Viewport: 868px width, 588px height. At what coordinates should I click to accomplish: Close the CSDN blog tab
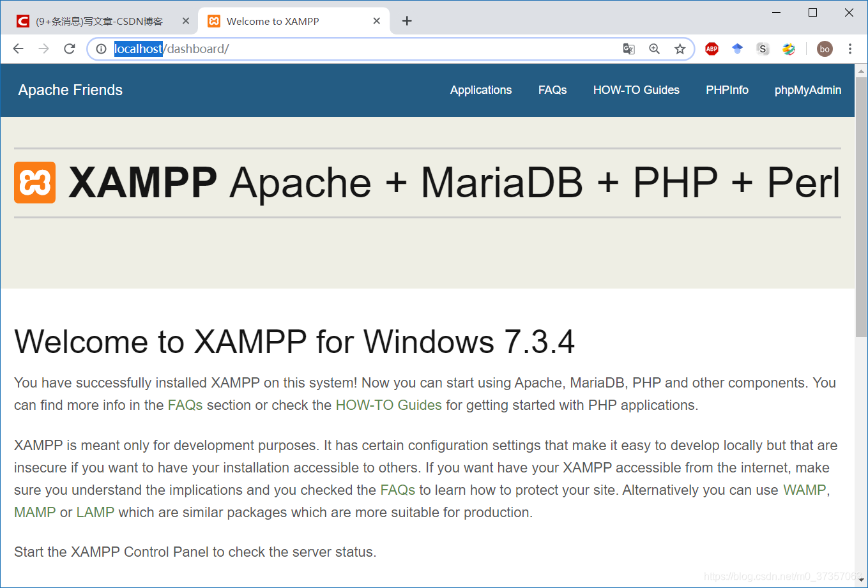click(186, 21)
